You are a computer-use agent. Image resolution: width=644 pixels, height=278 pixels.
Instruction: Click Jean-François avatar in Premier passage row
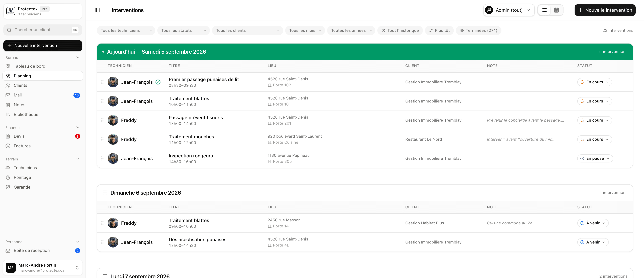(113, 82)
